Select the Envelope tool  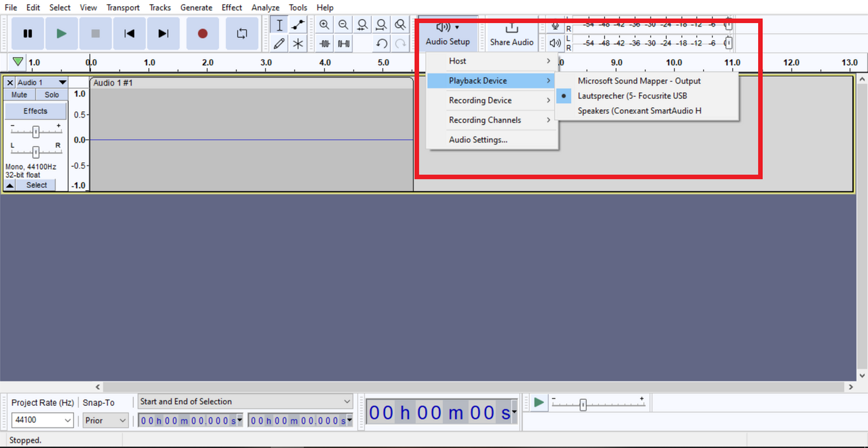(x=298, y=25)
